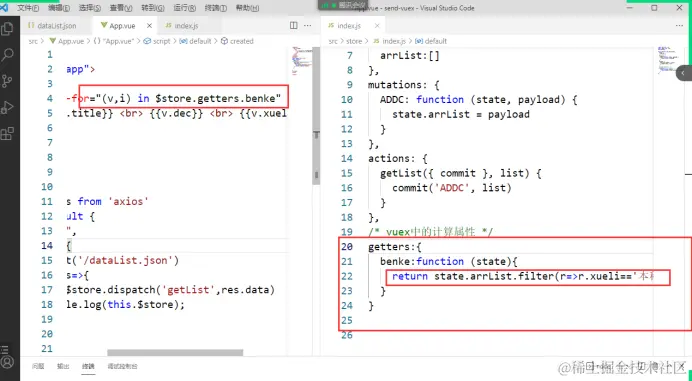This screenshot has width=692, height=381.
Task: Expand the 'store' breadcrumb on right
Action: point(354,41)
